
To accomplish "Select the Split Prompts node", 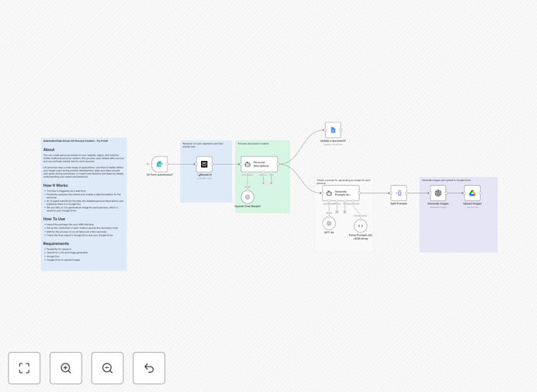I will tap(398, 193).
